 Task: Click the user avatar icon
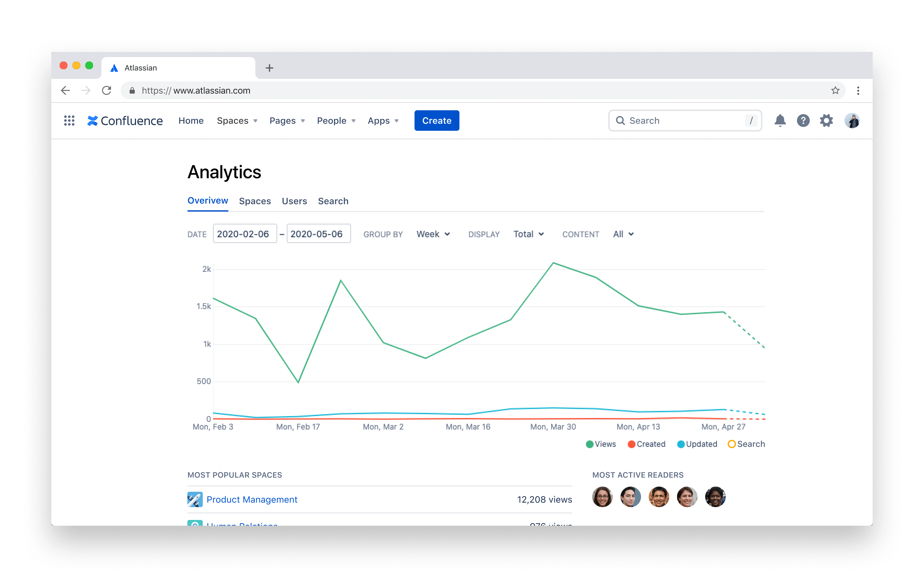coord(852,121)
